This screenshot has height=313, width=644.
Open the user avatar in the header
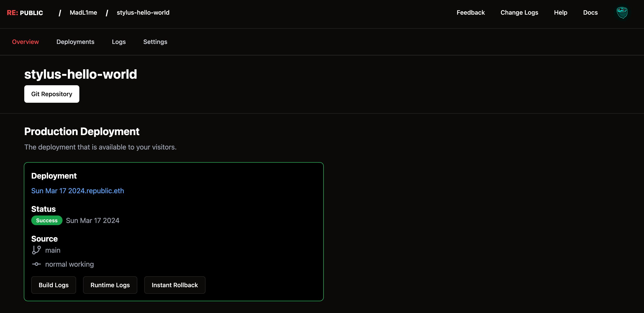[622, 12]
